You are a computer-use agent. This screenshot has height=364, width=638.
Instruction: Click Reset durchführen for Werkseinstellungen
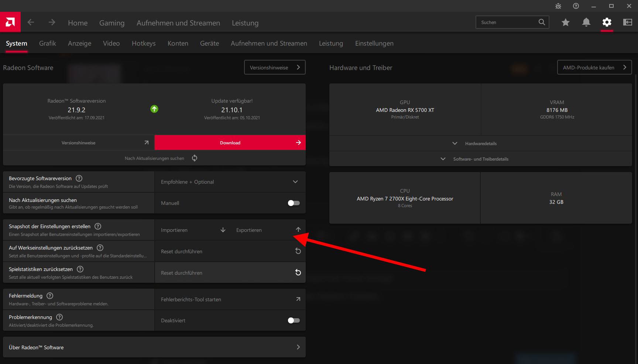click(x=230, y=251)
